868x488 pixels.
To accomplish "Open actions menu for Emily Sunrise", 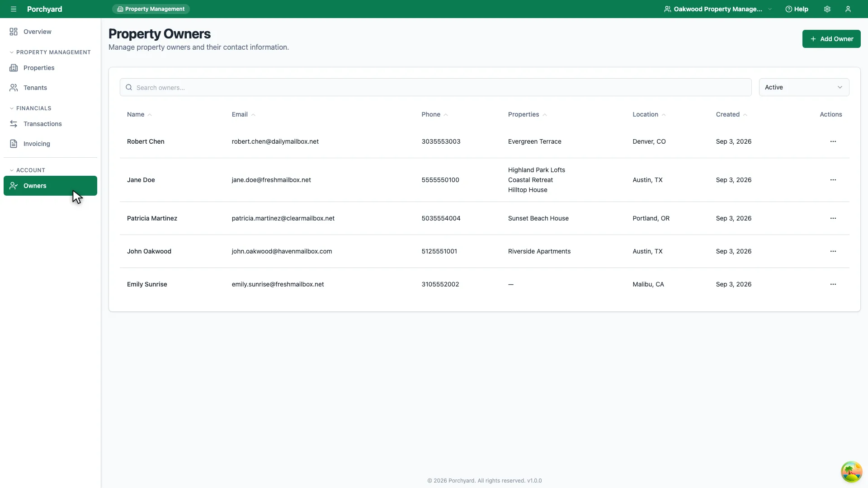I will click(833, 284).
